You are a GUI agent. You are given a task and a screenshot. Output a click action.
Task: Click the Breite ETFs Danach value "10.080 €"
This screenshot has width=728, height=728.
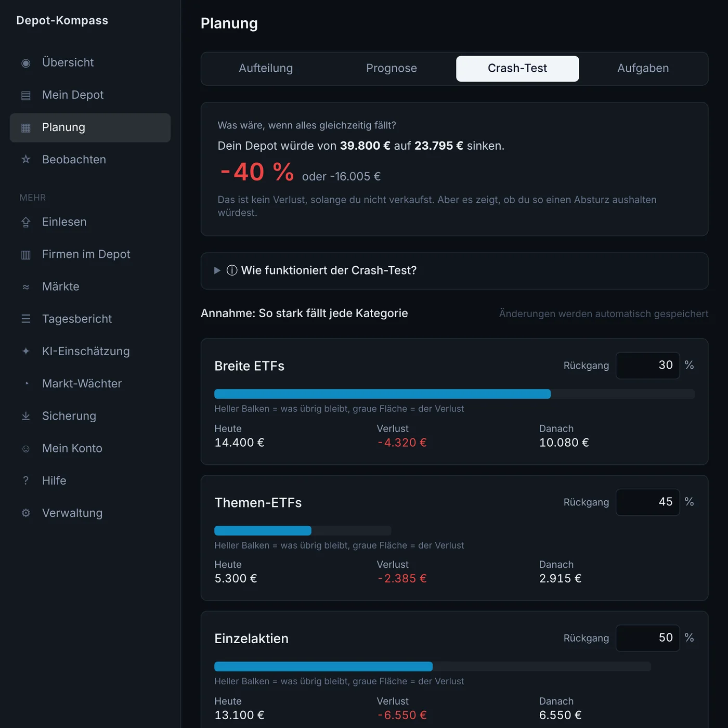pyautogui.click(x=564, y=443)
